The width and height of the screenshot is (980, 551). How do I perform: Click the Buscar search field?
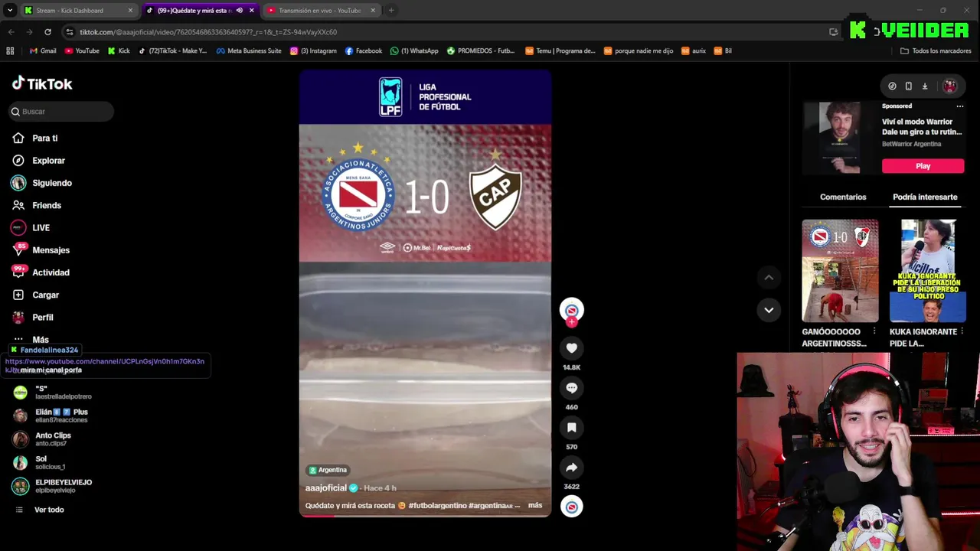pos(61,112)
